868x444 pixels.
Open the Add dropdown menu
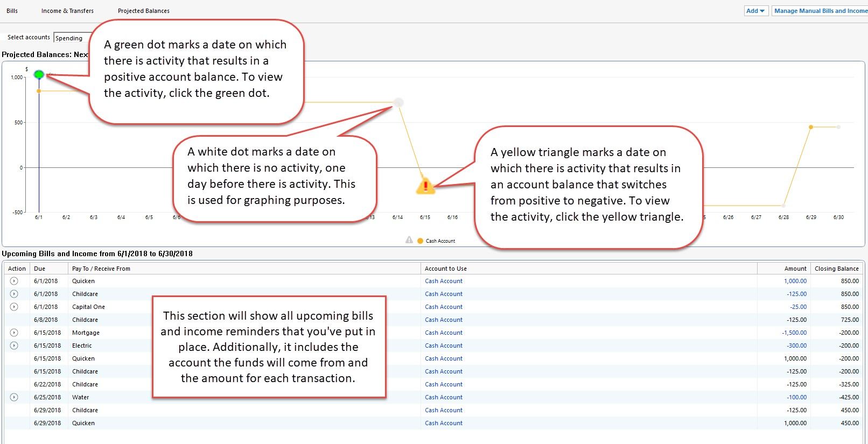pyautogui.click(x=755, y=11)
